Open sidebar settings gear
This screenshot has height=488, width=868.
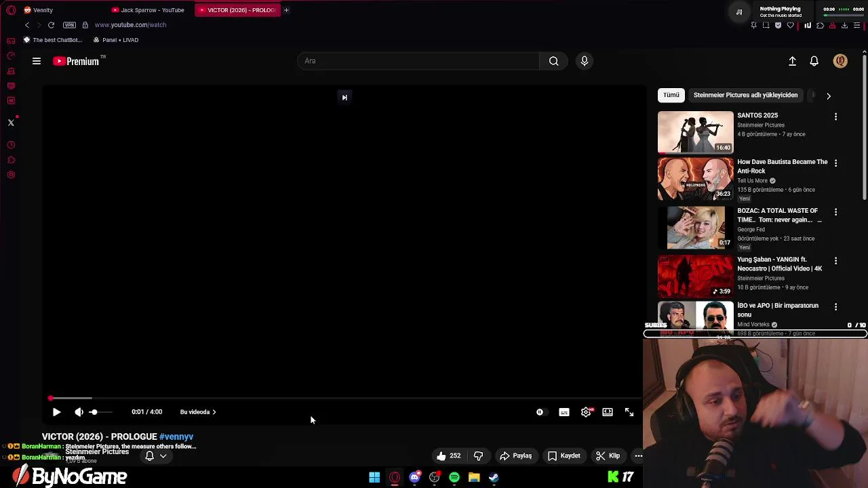click(x=11, y=175)
